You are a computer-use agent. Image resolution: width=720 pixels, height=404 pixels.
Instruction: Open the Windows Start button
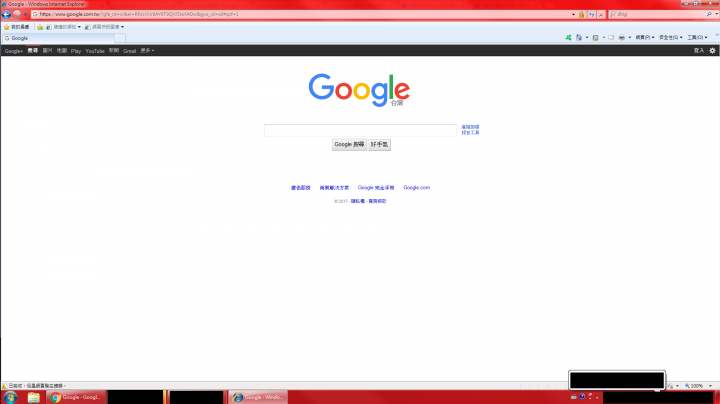point(10,398)
